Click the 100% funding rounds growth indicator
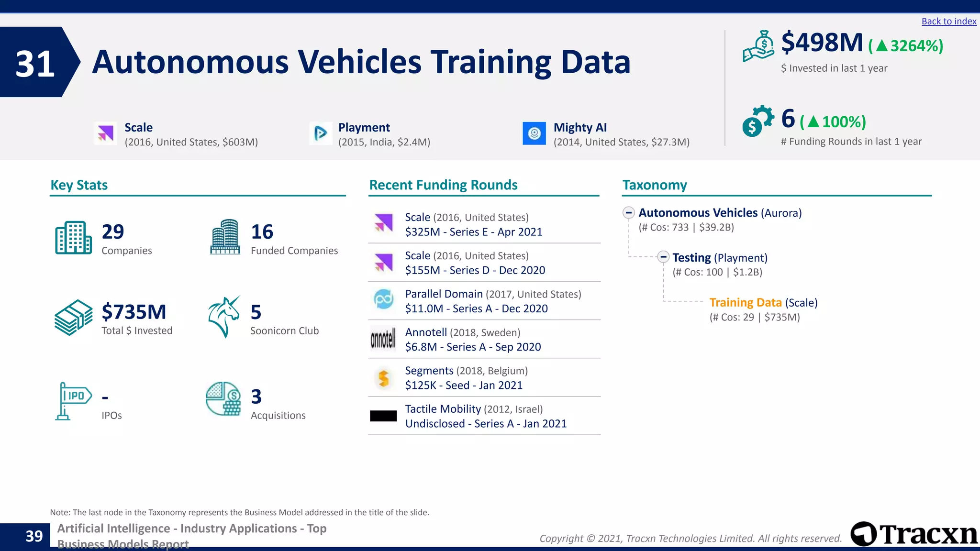Viewport: 980px width, 551px height. [x=833, y=122]
